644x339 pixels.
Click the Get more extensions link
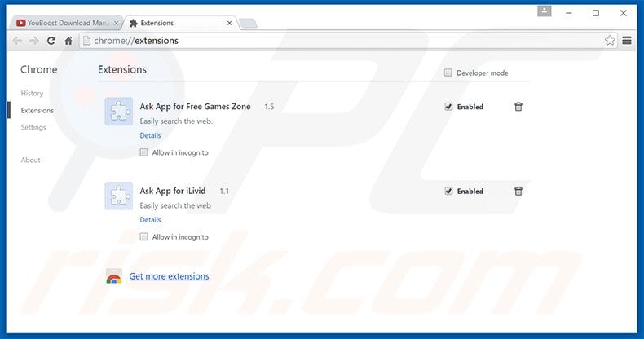click(x=170, y=276)
